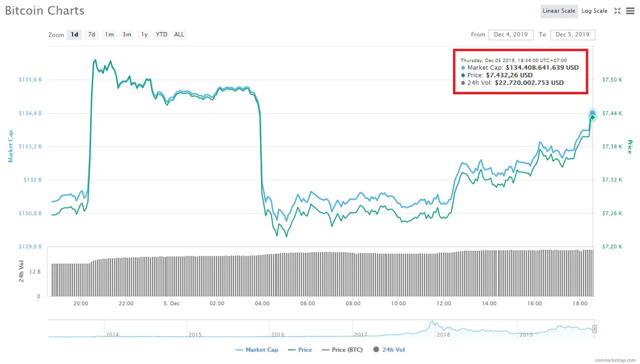Toggle Price series in legend

coord(299,350)
